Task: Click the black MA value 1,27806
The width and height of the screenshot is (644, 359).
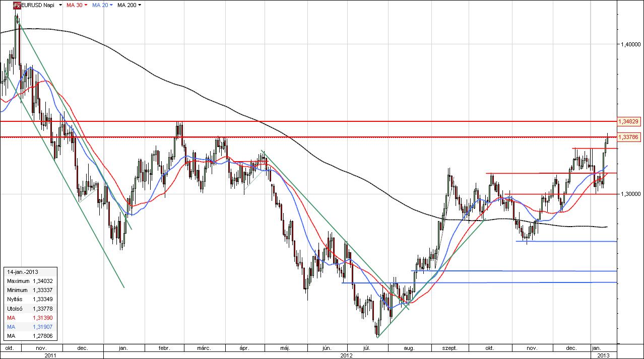Action: [x=43, y=336]
